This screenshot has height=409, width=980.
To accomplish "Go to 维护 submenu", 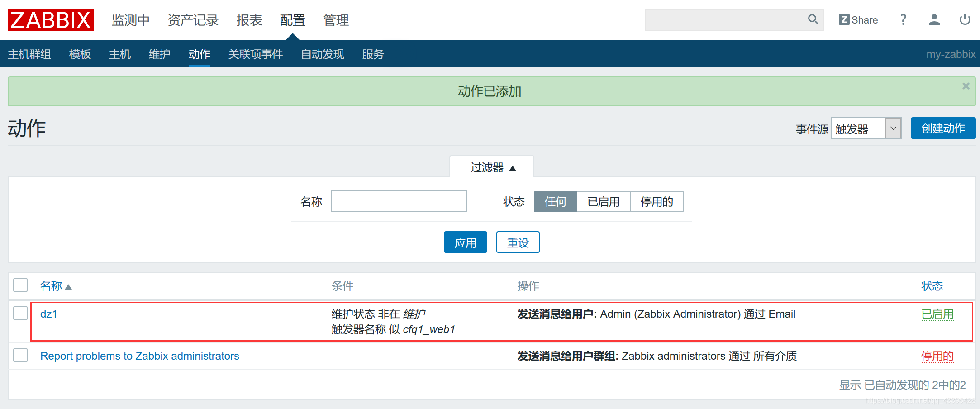I will 160,54.
